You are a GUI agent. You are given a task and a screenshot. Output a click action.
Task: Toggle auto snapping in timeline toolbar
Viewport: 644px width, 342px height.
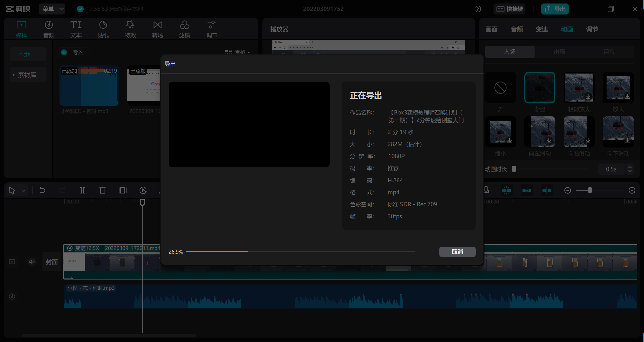pyautogui.click(x=527, y=190)
